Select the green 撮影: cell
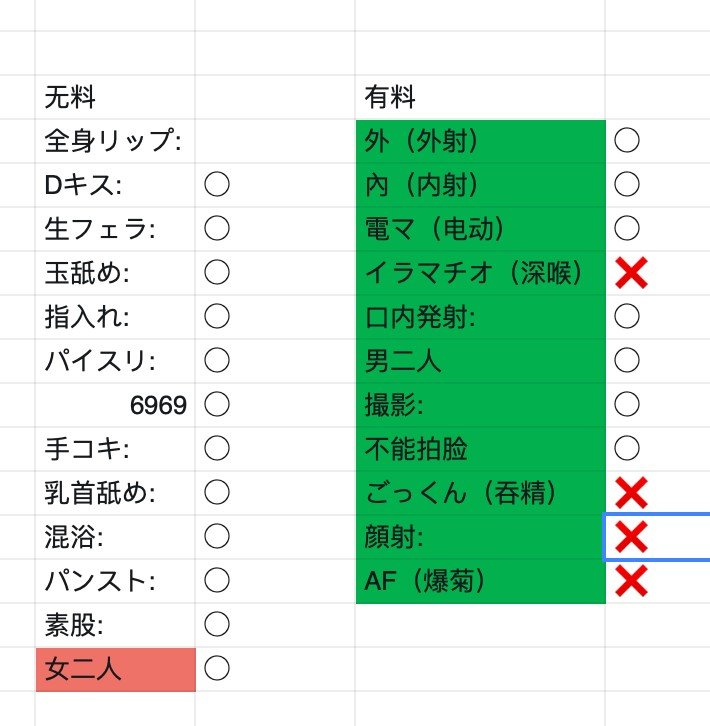 [x=479, y=405]
